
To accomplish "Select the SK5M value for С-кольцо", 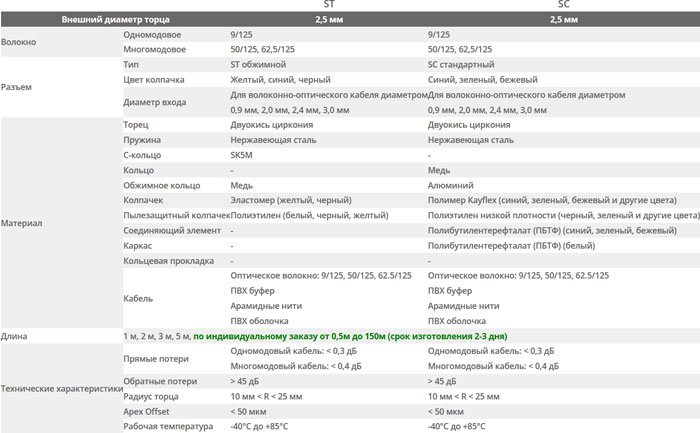I will (241, 155).
